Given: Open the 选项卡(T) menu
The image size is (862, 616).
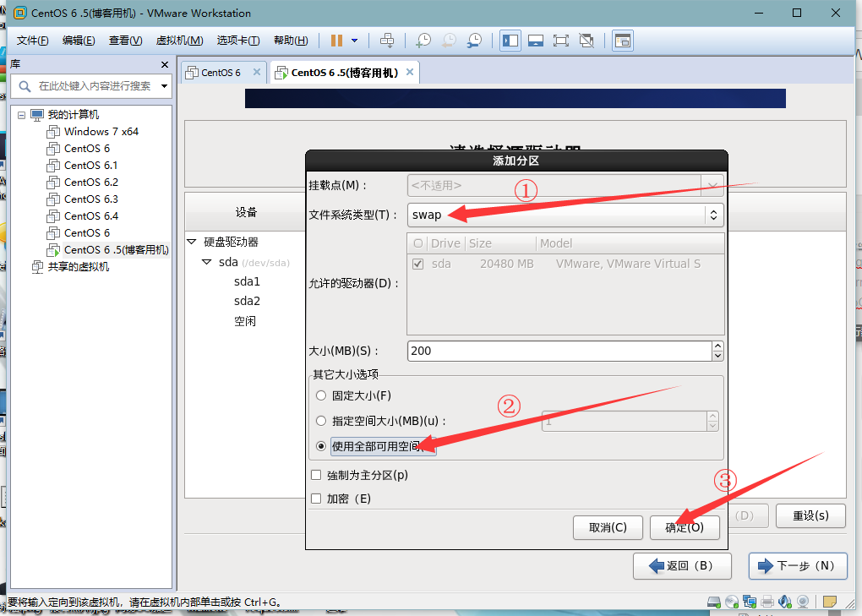Looking at the screenshot, I should pyautogui.click(x=238, y=40).
